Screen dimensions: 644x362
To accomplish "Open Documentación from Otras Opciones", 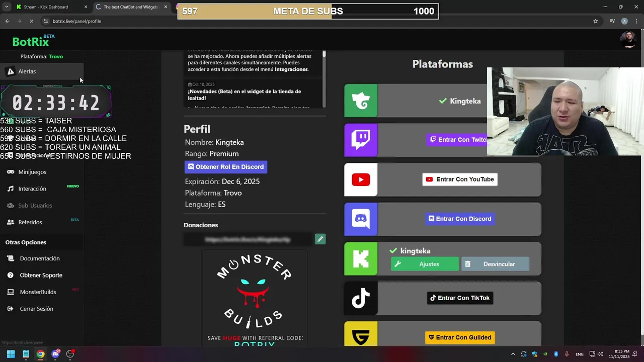I will click(x=42, y=258).
